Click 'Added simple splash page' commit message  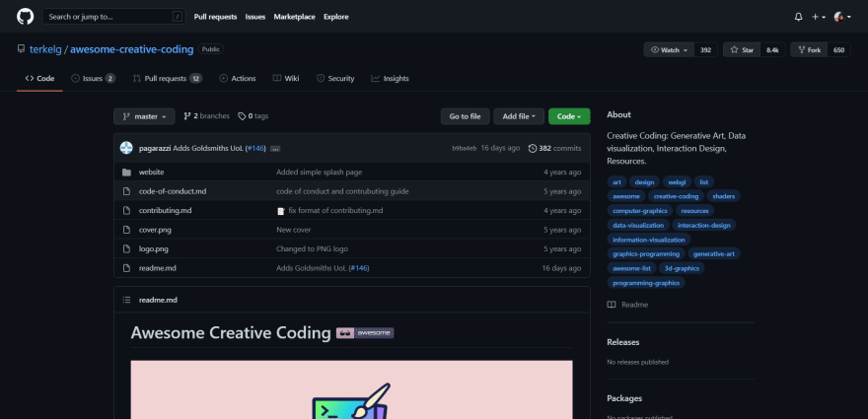[319, 173]
